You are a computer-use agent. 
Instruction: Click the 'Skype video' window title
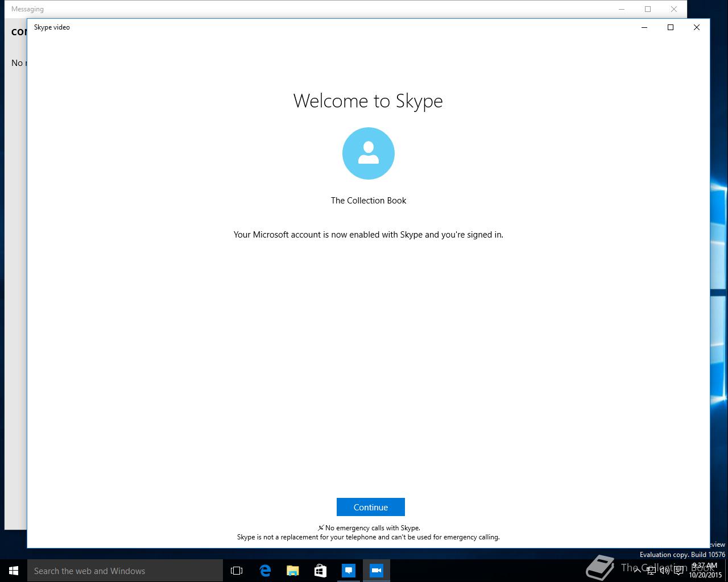click(x=52, y=27)
